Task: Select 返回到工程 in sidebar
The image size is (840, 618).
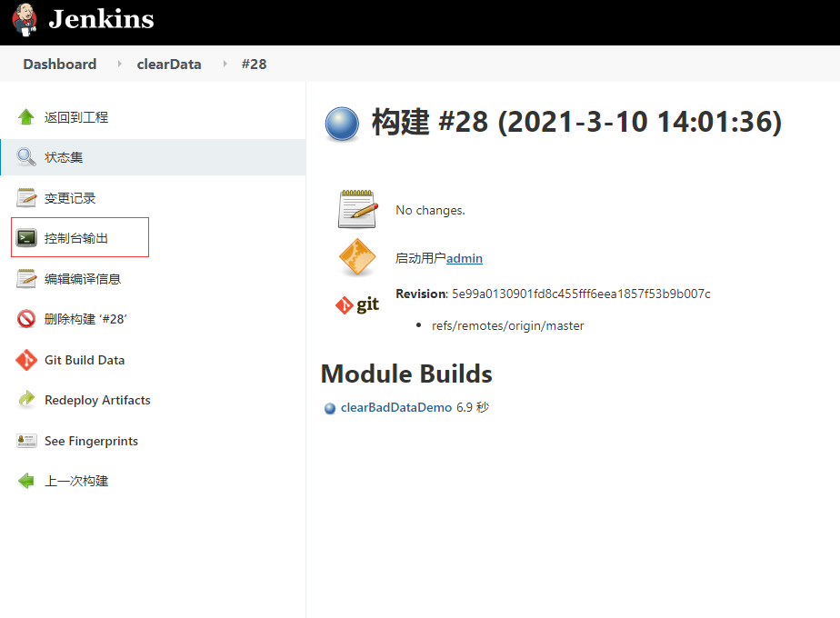Action: point(76,117)
